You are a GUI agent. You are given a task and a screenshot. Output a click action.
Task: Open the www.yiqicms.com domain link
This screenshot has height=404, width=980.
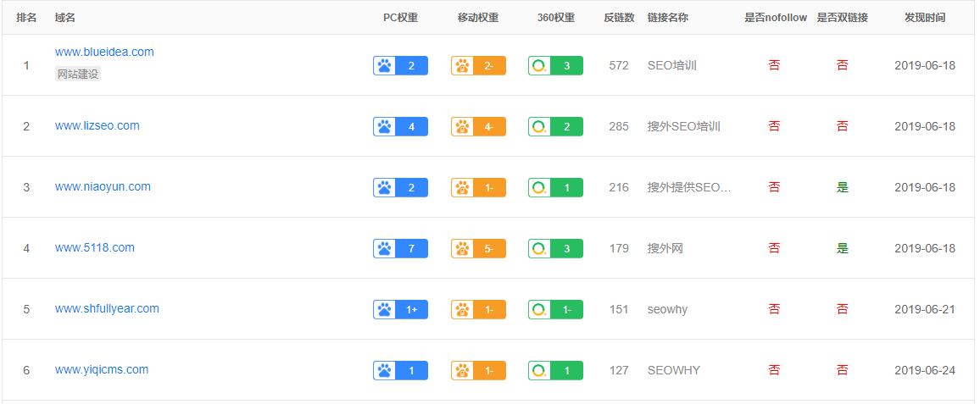pos(102,369)
